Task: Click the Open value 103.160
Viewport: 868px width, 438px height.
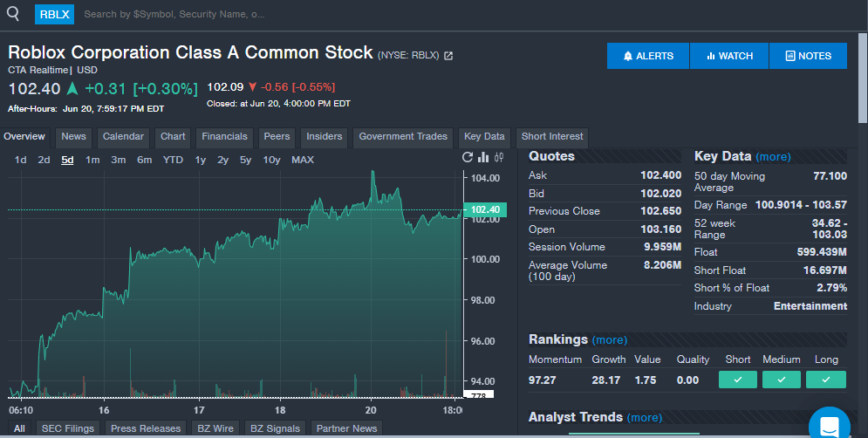Action: coord(661,229)
